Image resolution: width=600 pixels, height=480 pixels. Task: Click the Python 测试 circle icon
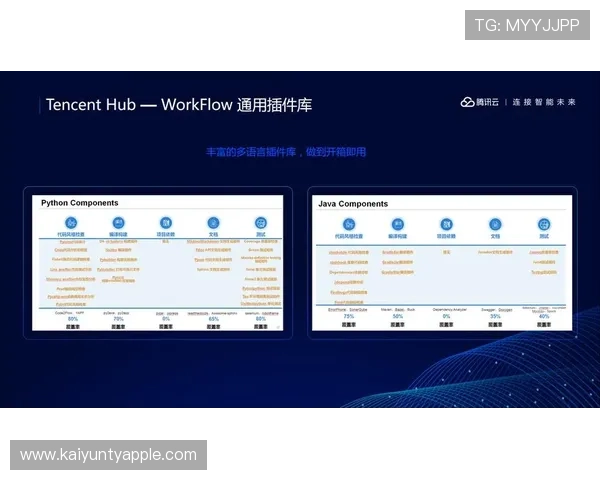(x=261, y=222)
